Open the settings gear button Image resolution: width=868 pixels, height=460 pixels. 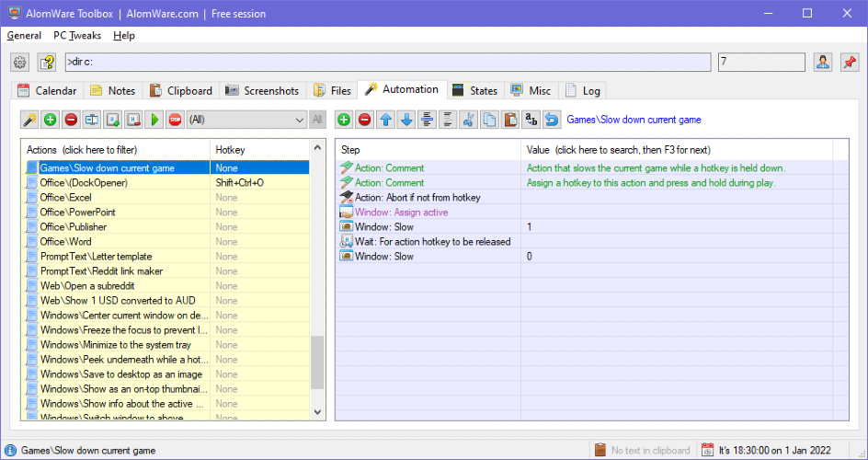click(20, 63)
